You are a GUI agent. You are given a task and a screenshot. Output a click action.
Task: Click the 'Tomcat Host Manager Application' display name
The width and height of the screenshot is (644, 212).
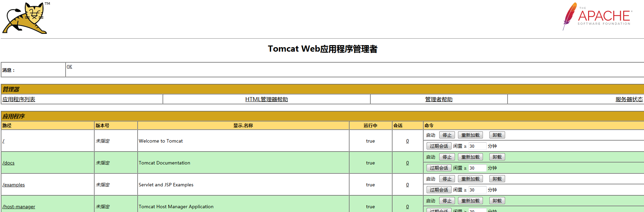(x=176, y=207)
